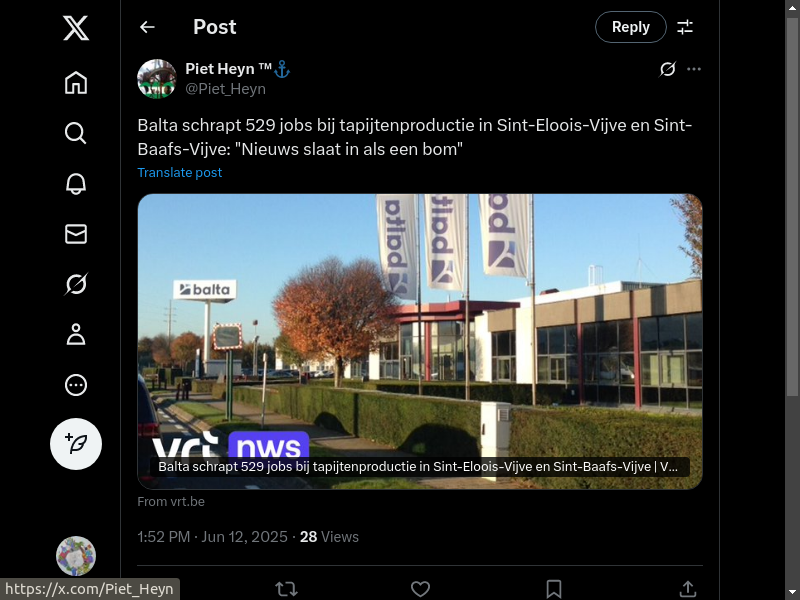Screen dimensions: 800x600
Task: Click the Translate post link
Action: coord(180,172)
